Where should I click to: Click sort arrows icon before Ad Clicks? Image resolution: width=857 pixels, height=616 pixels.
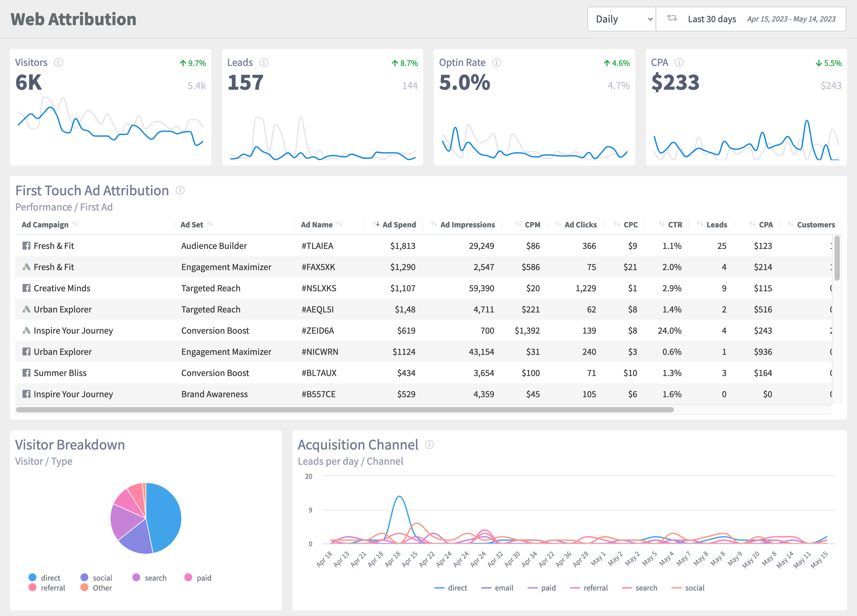pyautogui.click(x=558, y=224)
